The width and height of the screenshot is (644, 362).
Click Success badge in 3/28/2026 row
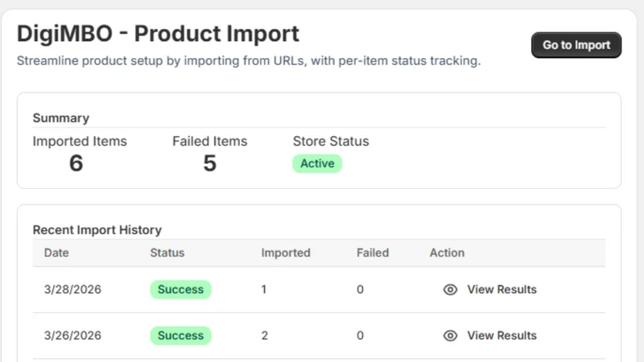point(180,290)
